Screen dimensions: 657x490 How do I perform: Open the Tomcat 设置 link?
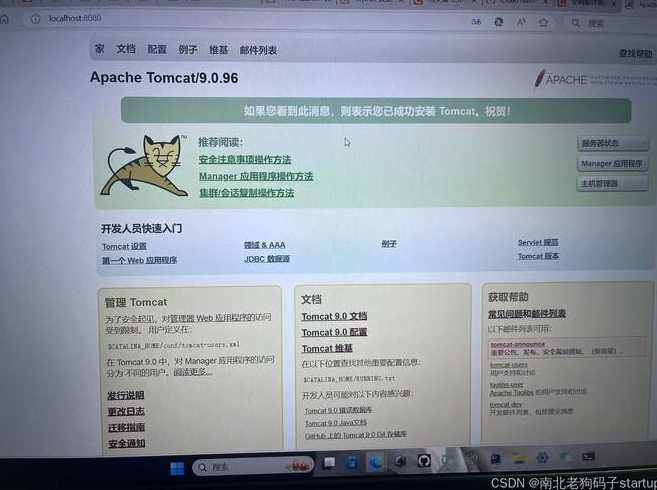124,246
